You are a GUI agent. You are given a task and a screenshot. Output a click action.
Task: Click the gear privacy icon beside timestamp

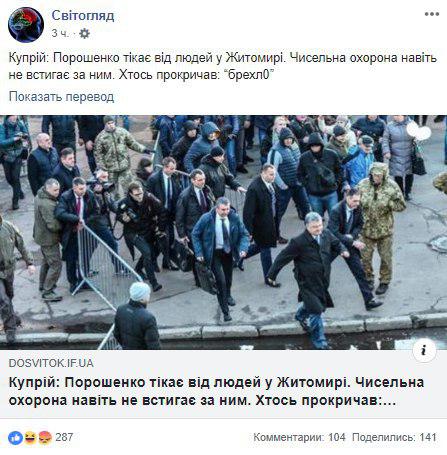85,34
